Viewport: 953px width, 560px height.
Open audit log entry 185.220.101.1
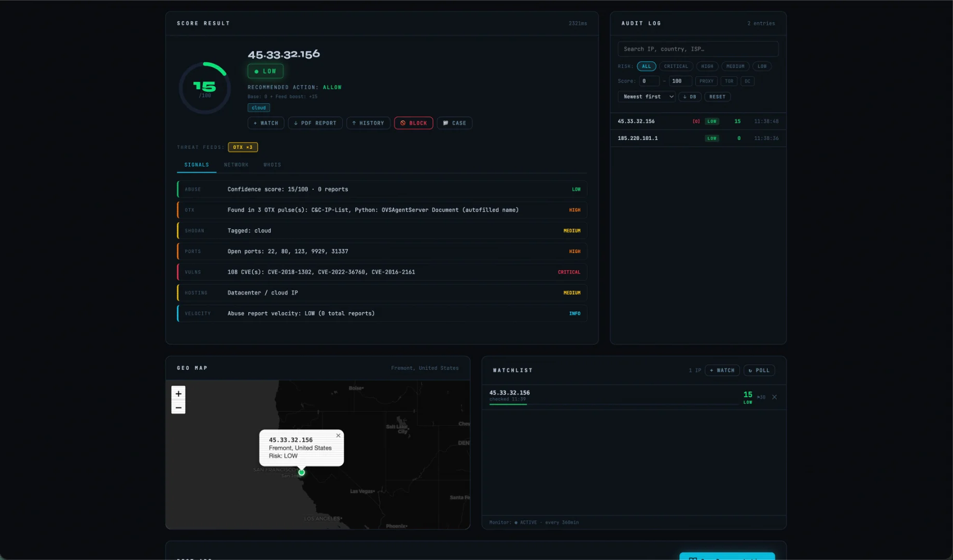point(698,138)
